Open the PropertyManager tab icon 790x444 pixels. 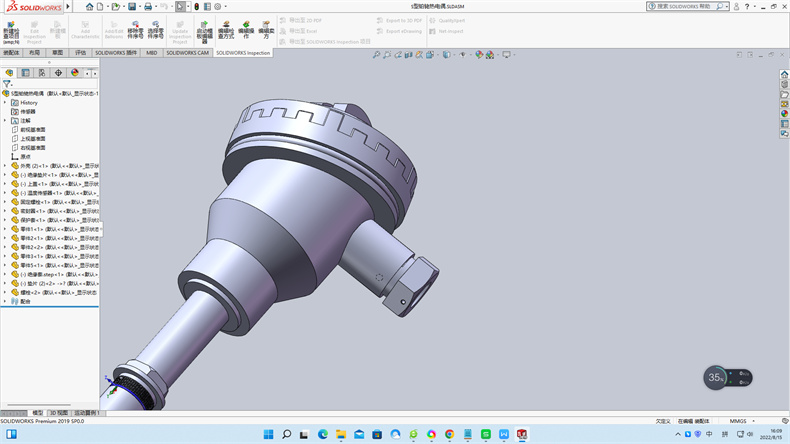(x=25, y=73)
